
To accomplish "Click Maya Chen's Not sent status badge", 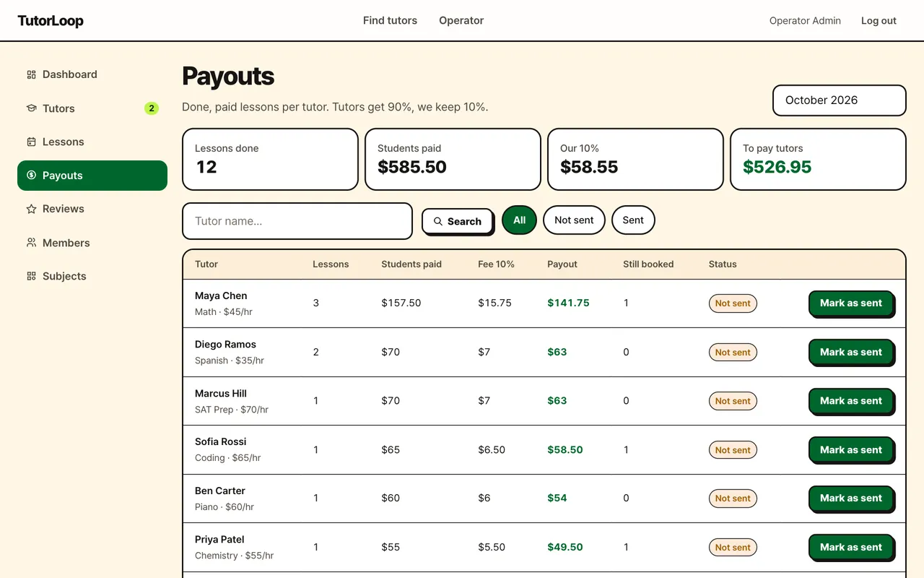I will click(x=733, y=303).
